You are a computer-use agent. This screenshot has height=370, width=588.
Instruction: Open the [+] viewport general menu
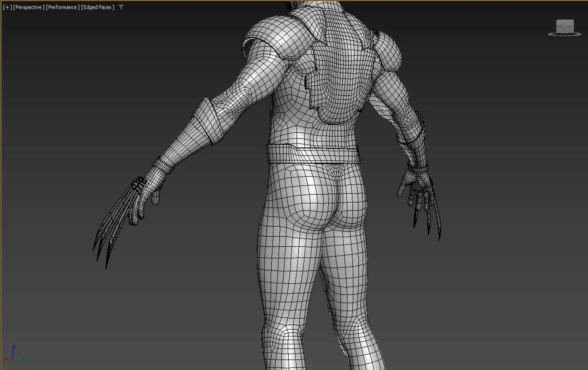point(7,7)
